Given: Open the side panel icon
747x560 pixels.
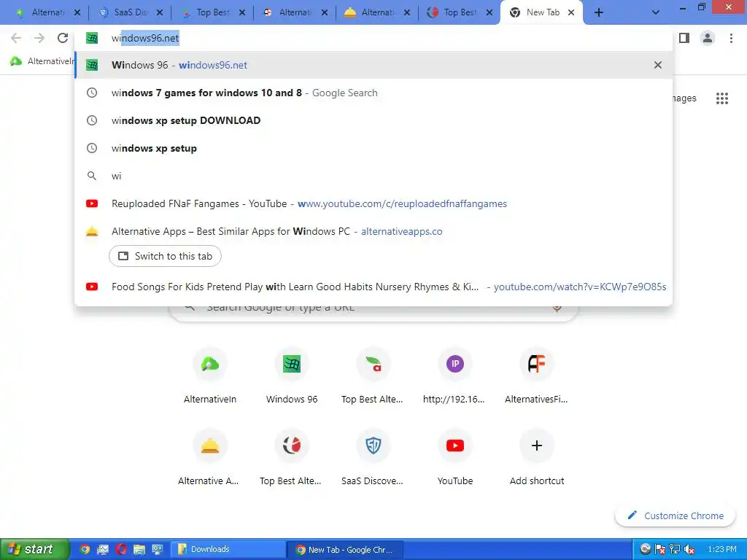Looking at the screenshot, I should click(x=684, y=38).
